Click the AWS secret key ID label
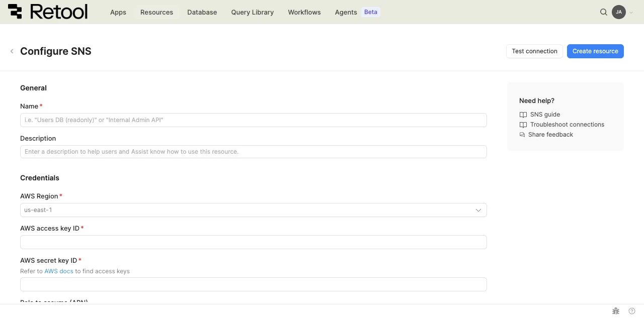The image size is (644, 318). coord(49,260)
